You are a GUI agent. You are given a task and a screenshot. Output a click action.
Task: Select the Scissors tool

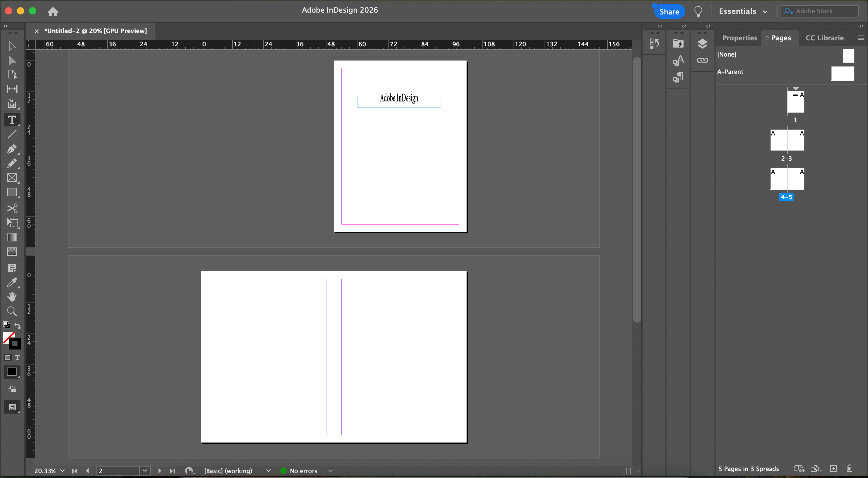(12, 208)
